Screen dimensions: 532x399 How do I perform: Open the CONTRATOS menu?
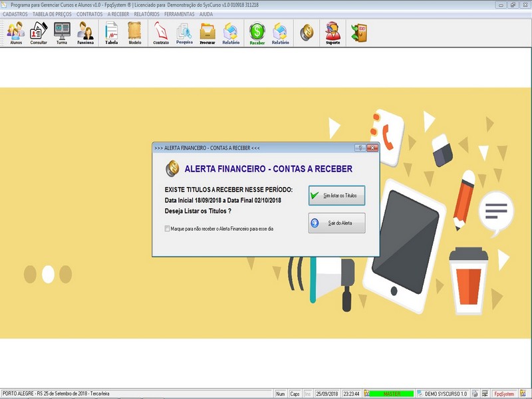[x=89, y=14]
